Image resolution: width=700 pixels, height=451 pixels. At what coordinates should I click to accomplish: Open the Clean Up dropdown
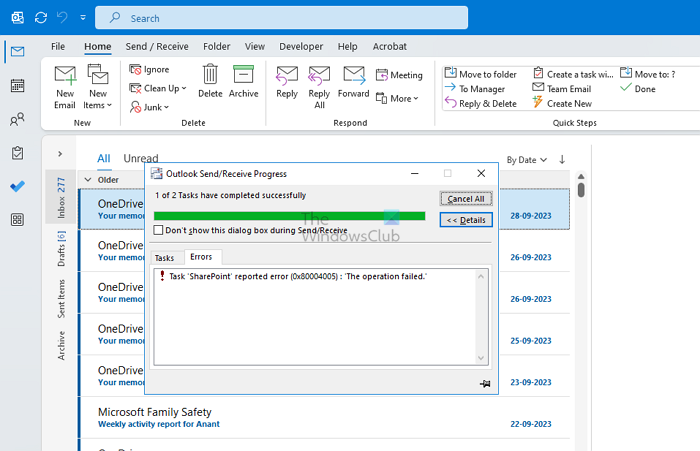pyautogui.click(x=158, y=88)
